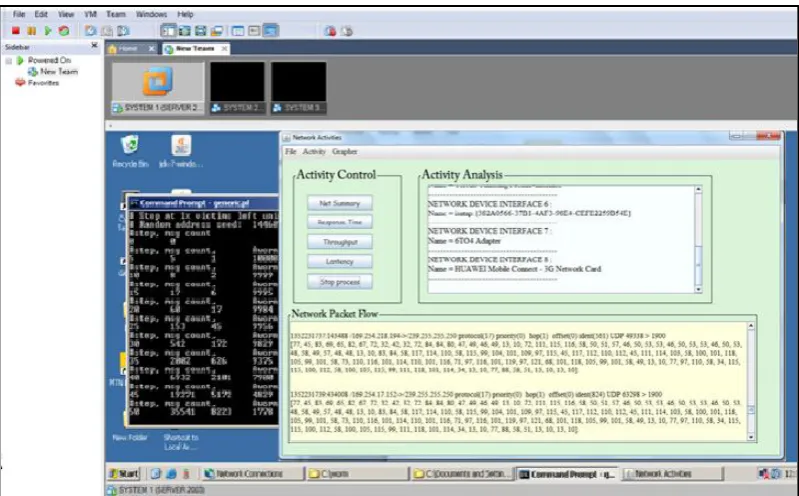Image resolution: width=799 pixels, height=496 pixels.
Task: Click Network Activities taskbar button
Action: click(x=672, y=474)
